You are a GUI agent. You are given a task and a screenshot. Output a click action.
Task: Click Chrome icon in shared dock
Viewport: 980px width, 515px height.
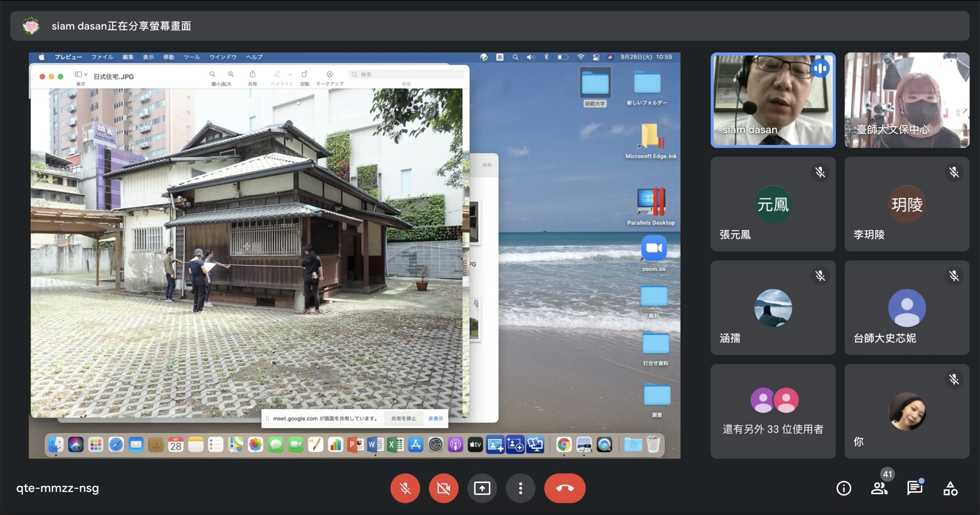click(564, 444)
